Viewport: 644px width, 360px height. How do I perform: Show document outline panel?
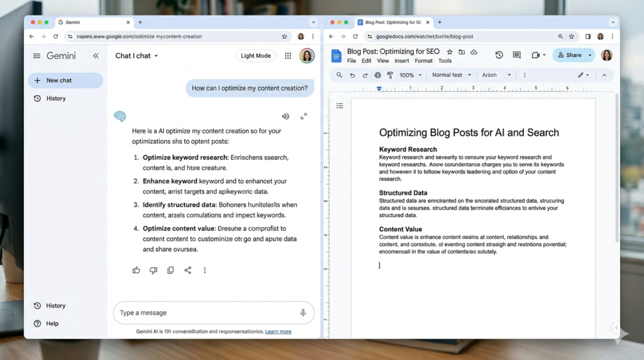point(340,106)
